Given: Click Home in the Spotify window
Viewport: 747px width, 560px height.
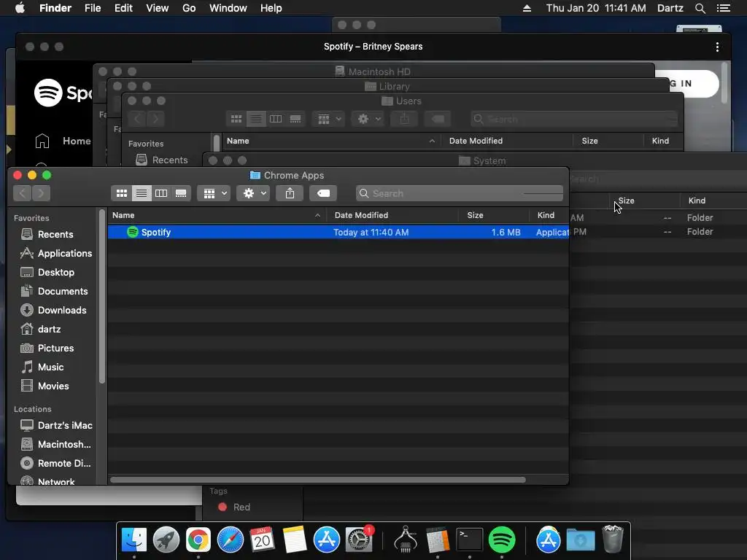Looking at the screenshot, I should tap(63, 141).
